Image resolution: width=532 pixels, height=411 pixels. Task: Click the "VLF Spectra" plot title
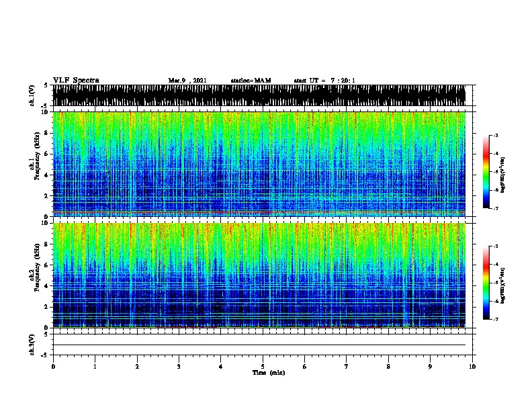pos(76,81)
